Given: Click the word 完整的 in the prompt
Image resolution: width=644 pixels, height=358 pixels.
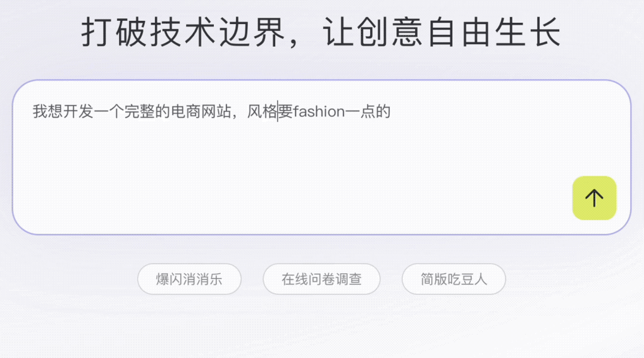Looking at the screenshot, I should point(147,111).
